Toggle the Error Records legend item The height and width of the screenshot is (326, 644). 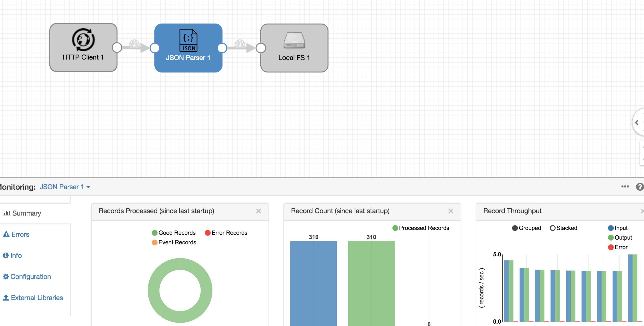pyautogui.click(x=226, y=233)
